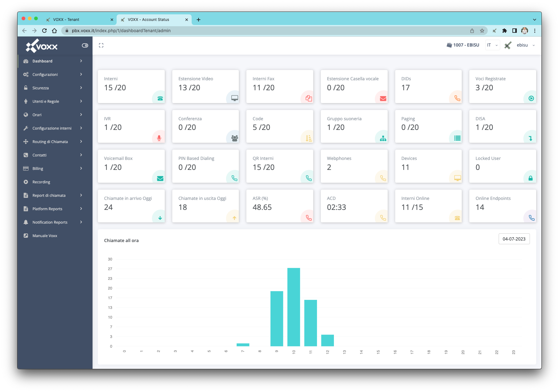The width and height of the screenshot is (559, 392).
Task: Open the IT language dropdown
Action: [x=492, y=45]
